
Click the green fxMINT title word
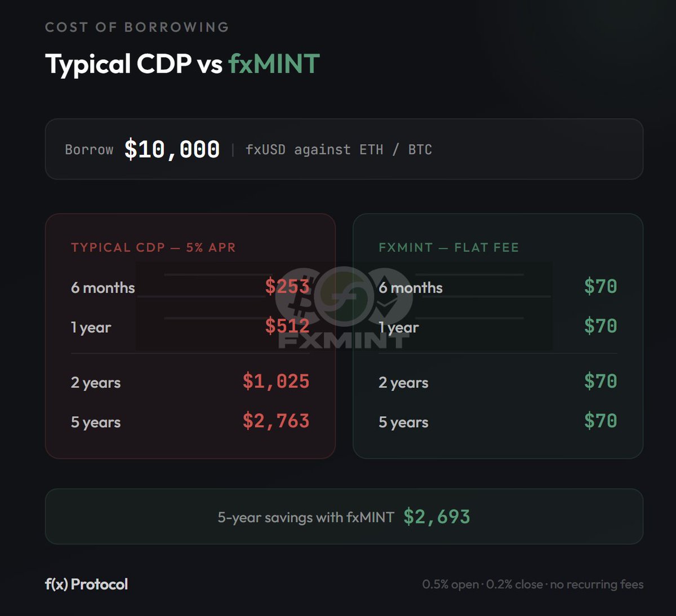(x=274, y=64)
